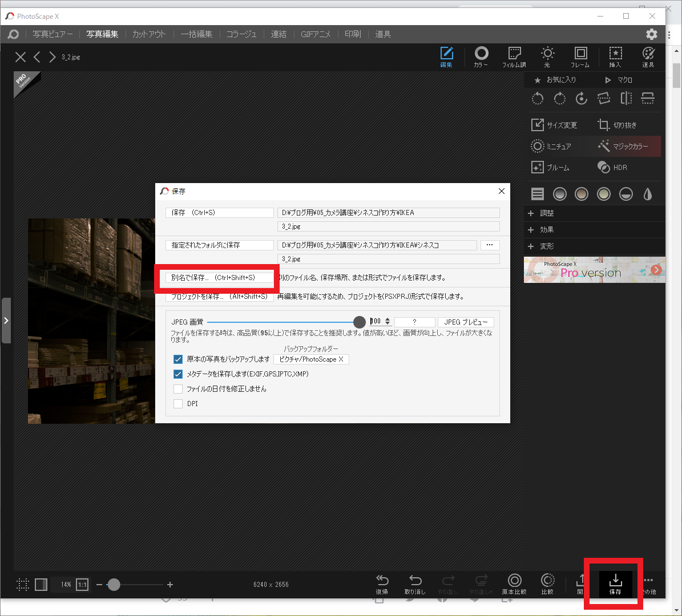
Task: Click the 原本比較 compare original icon
Action: (x=514, y=583)
